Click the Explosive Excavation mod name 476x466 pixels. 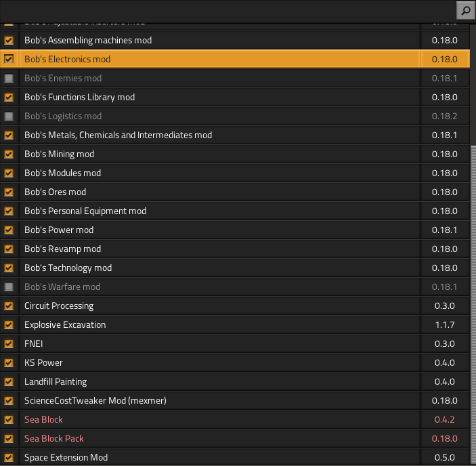(x=65, y=325)
